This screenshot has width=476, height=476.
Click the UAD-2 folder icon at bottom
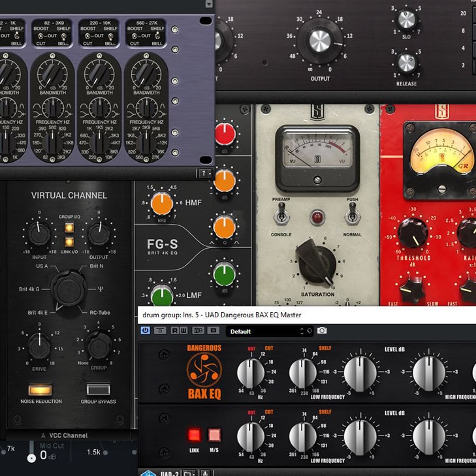pyautogui.click(x=189, y=473)
